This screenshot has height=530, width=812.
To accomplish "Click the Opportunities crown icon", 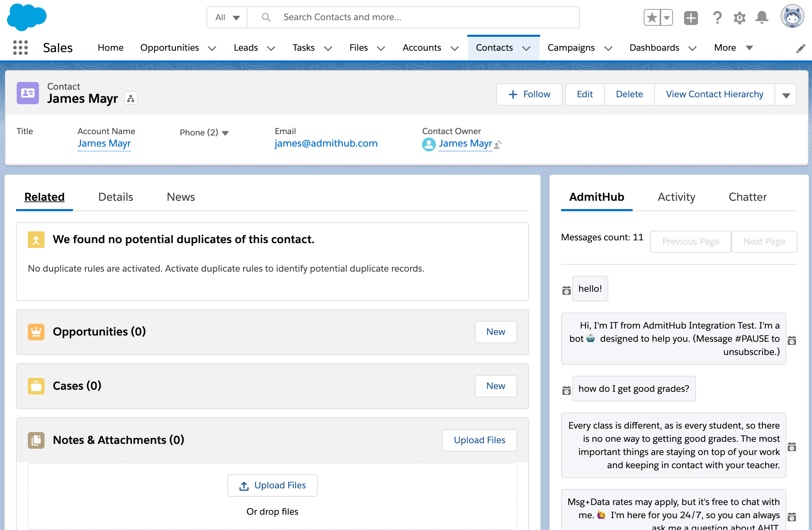I will [36, 332].
